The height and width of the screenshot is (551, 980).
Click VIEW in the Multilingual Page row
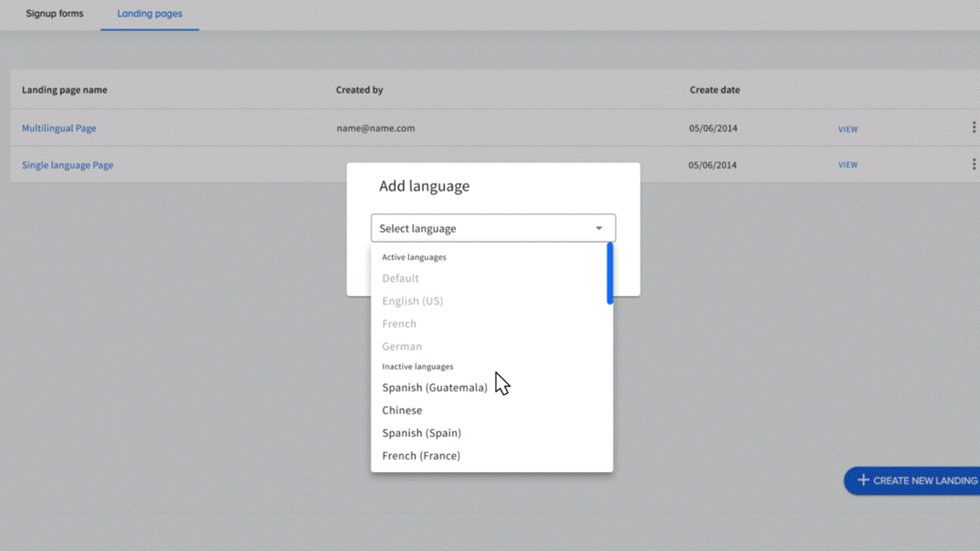pyautogui.click(x=847, y=129)
